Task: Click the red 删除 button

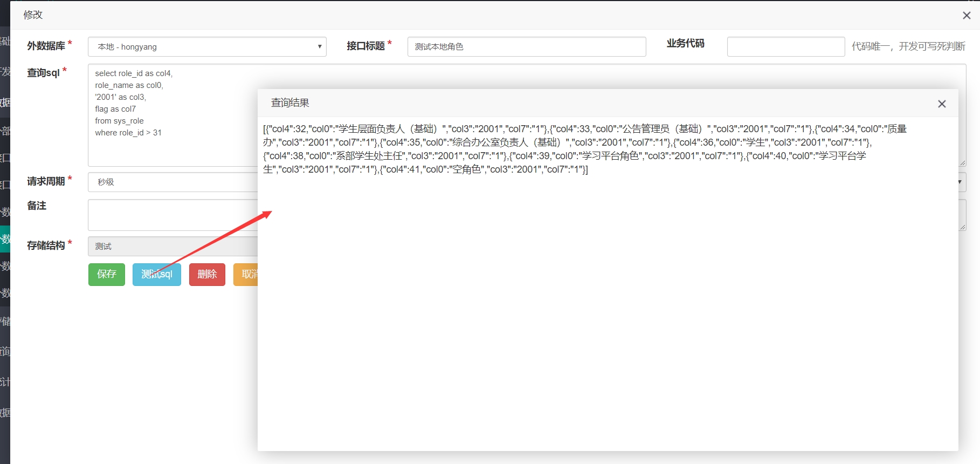Action: (207, 275)
